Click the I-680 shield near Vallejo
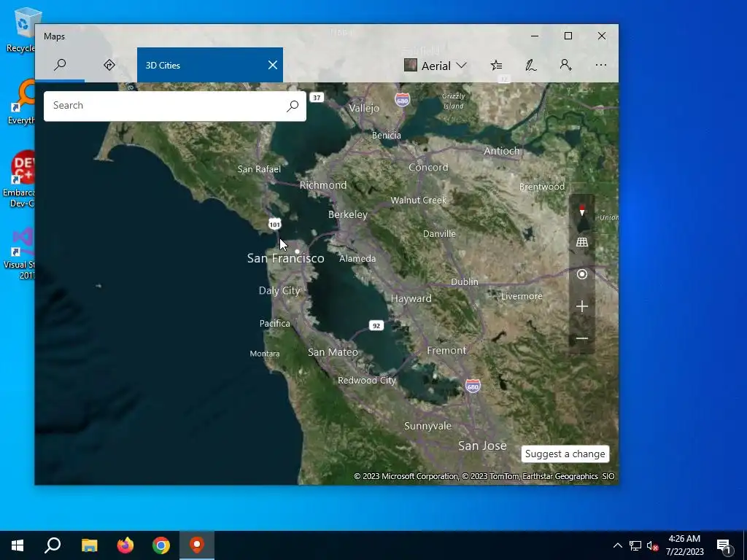The image size is (747, 560). point(402,100)
